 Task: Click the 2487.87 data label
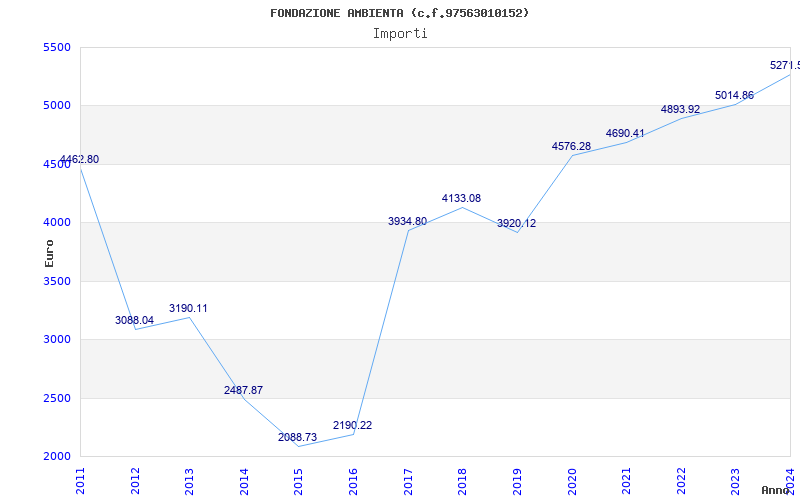click(243, 391)
